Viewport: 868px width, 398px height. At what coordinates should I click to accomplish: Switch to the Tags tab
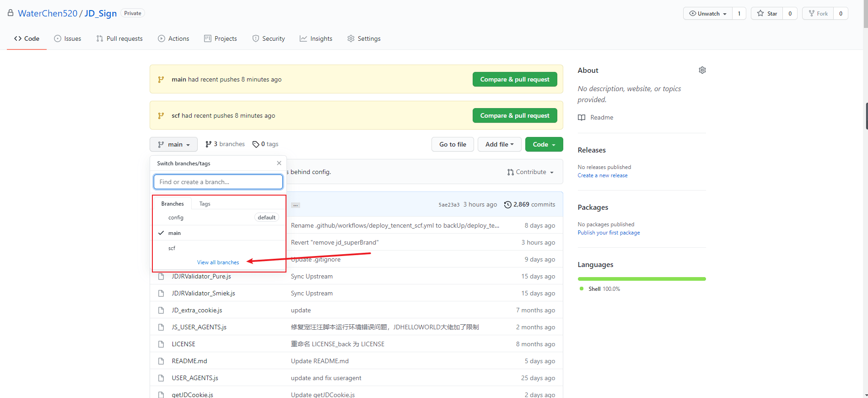205,204
